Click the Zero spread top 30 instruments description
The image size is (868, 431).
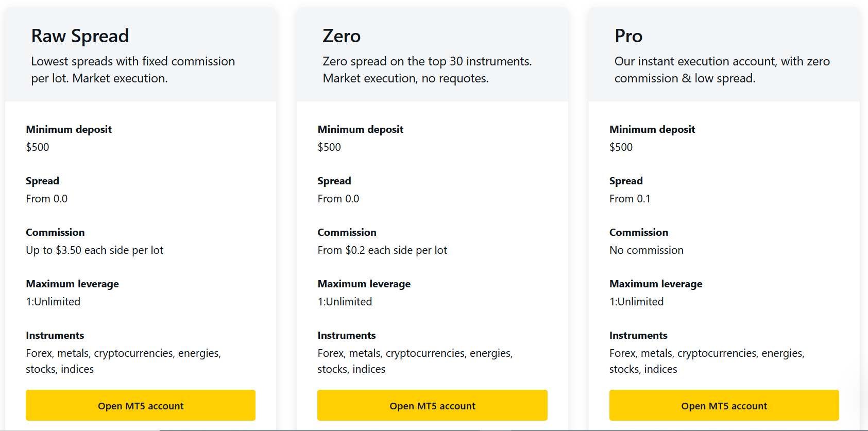point(427,70)
